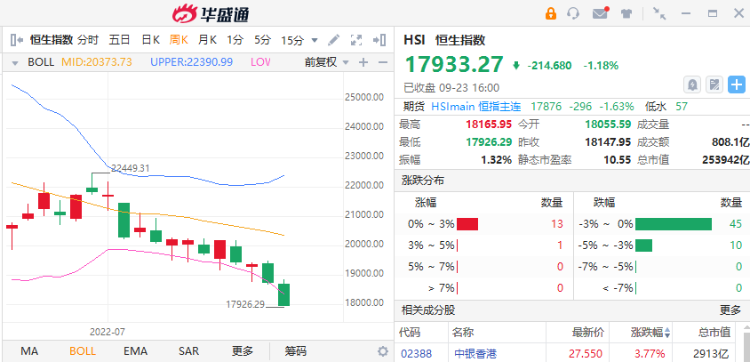Screen dimensions: 750x362
Task: Toggle the BOLL indicator on chart
Action: (x=82, y=351)
